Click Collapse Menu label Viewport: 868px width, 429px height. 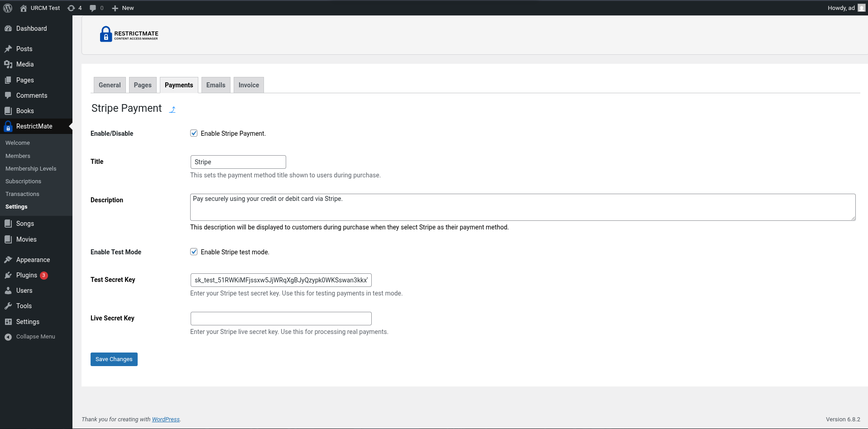[x=36, y=337]
